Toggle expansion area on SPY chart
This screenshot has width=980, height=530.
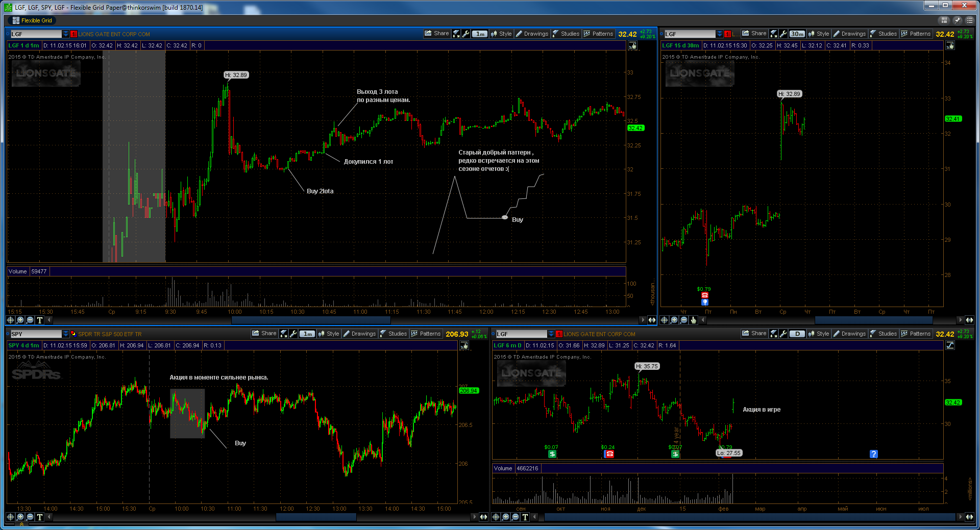pyautogui.click(x=483, y=517)
